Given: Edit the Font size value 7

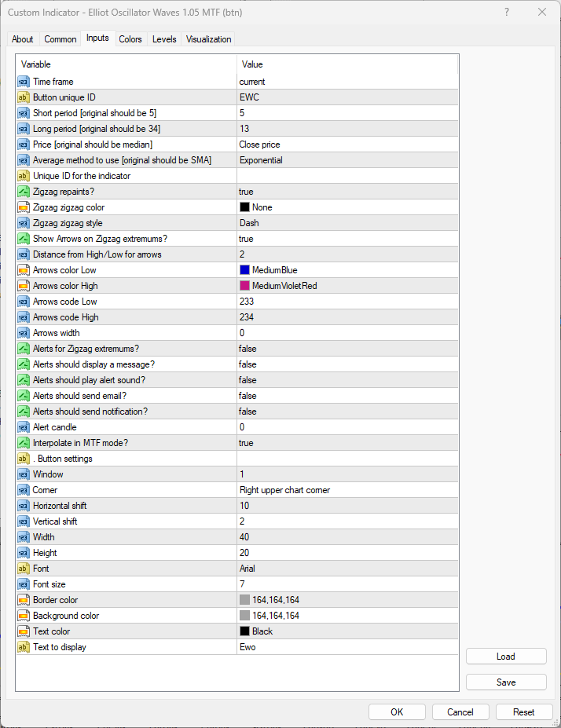Looking at the screenshot, I should pos(347,584).
